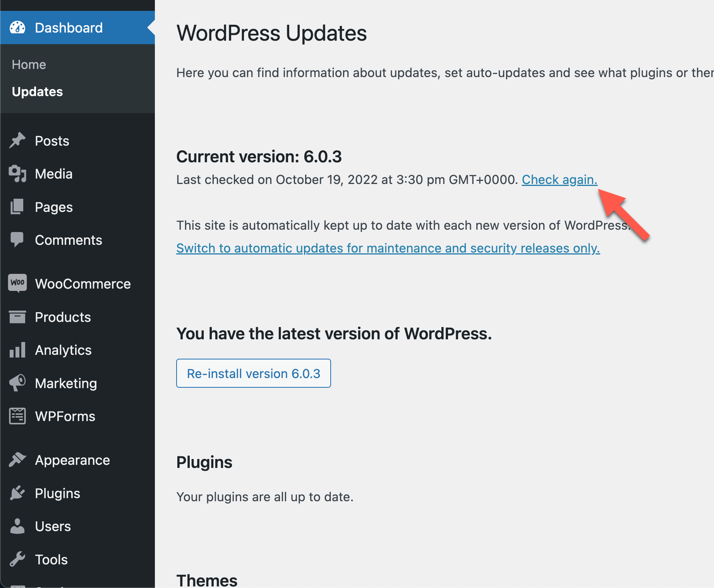Click Re-install version 6.0.3 button
Screen dimensions: 714x588
pos(254,373)
